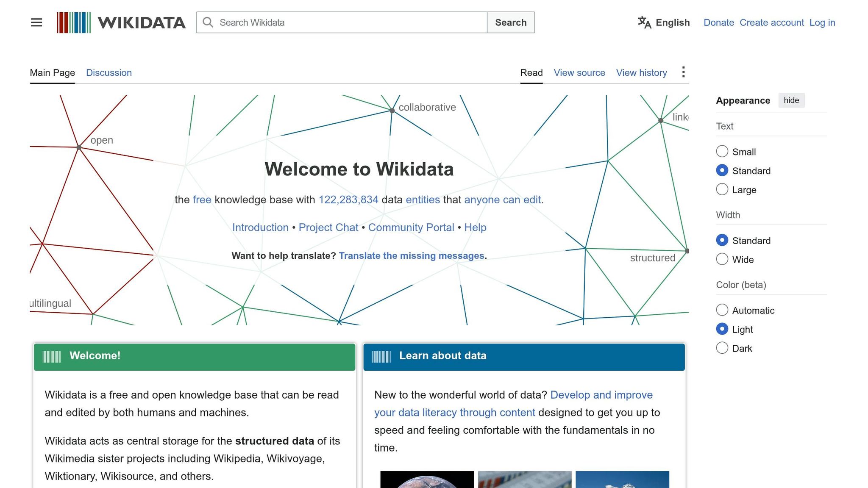The width and height of the screenshot is (868, 488).
Task: Select Standard width option
Action: [x=722, y=240]
